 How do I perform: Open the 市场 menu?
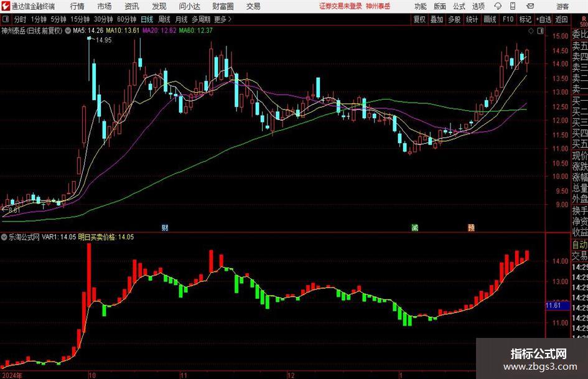tap(105, 6)
